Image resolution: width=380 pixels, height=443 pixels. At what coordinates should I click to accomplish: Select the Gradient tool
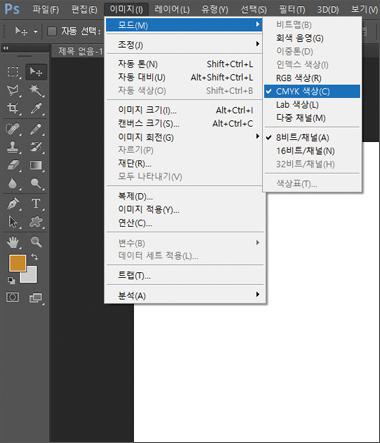(36, 165)
